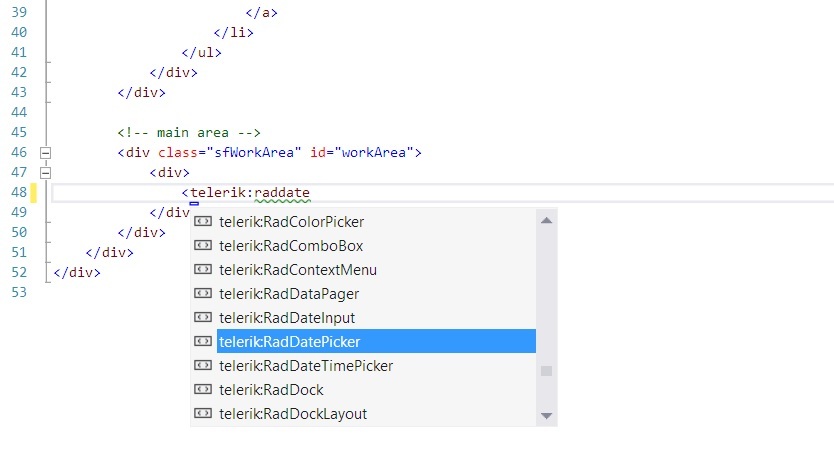The height and width of the screenshot is (471, 834).
Task: Click the tag icon beside telerik:RadDatePicker
Action: click(203, 341)
